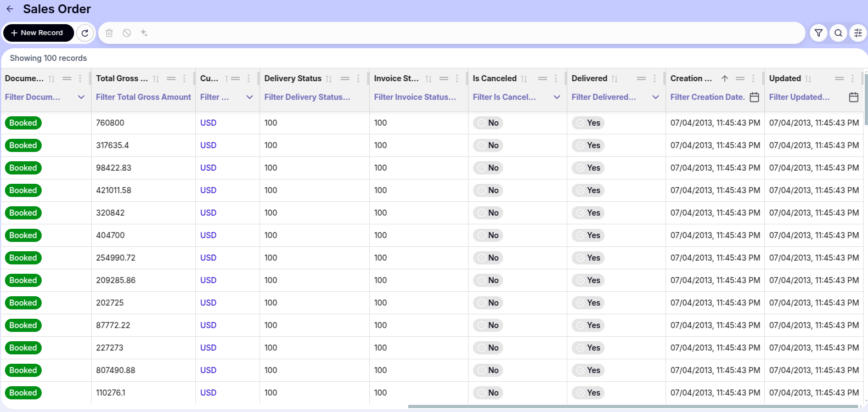Open the Delivery Status column three-dot menu
This screenshot has height=412, width=868.
(358, 78)
